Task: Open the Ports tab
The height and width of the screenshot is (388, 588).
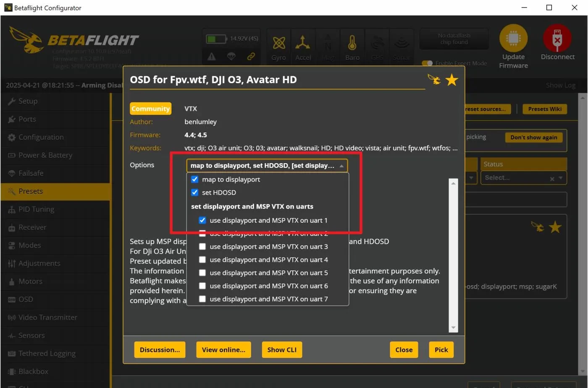Action: pyautogui.click(x=55, y=119)
